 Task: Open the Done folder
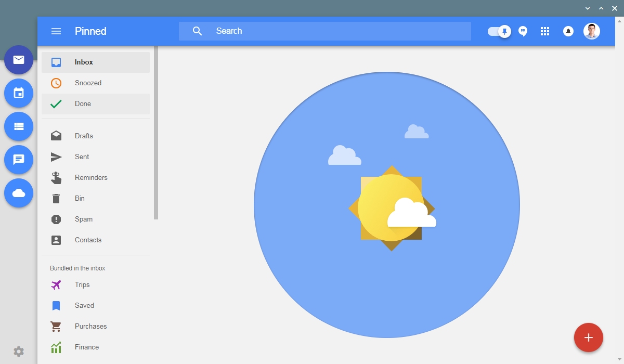(x=96, y=104)
